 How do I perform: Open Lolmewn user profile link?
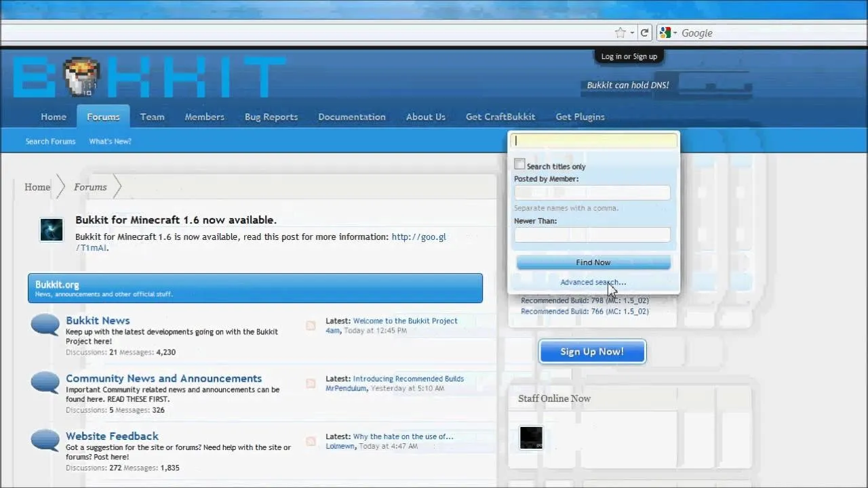[x=340, y=446]
